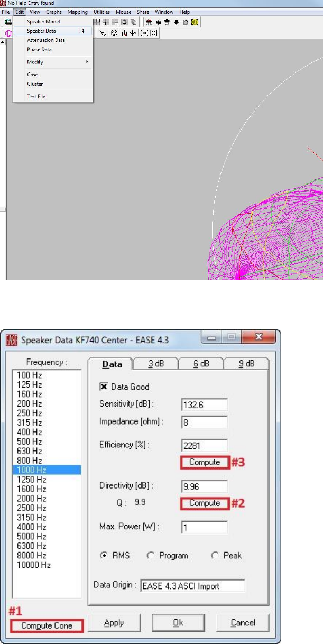Viewport: 323px width, 644px height.
Task: Click the solid up-arrow toolbar icon beside left arrow
Action: (x=167, y=22)
